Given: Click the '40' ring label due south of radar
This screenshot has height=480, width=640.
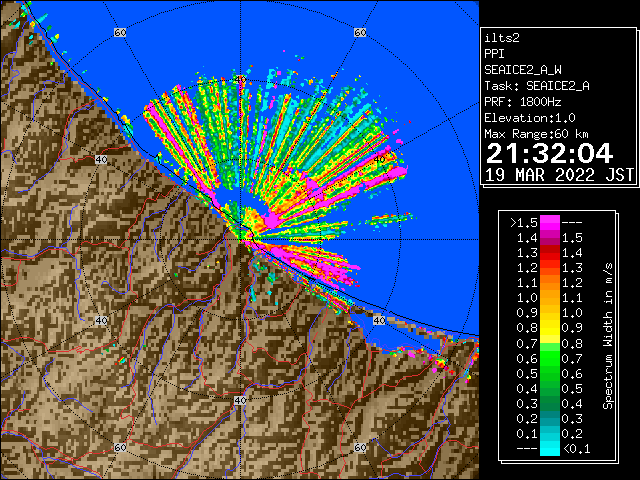Looking at the screenshot, I should coord(240,400).
